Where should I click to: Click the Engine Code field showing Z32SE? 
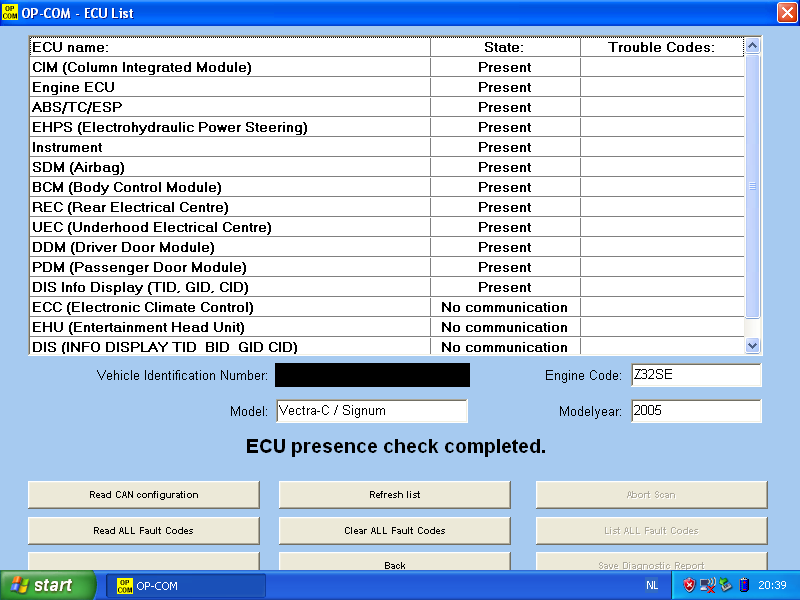point(696,375)
